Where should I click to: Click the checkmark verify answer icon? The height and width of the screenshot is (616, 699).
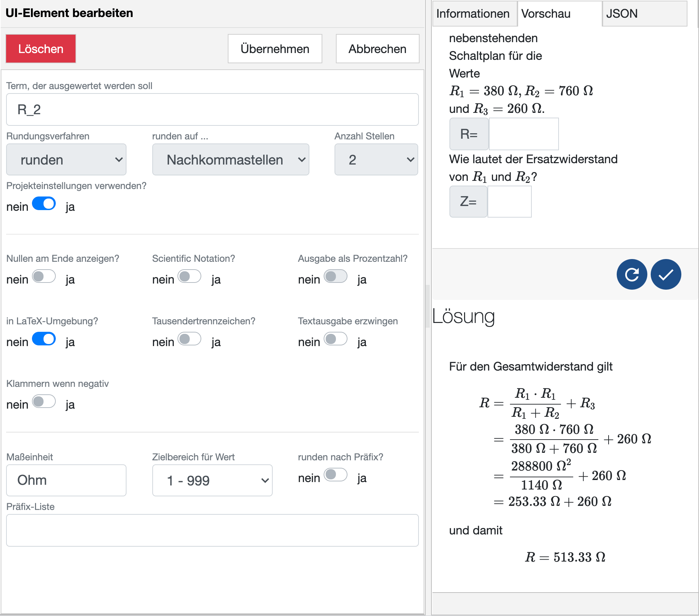[x=665, y=274]
